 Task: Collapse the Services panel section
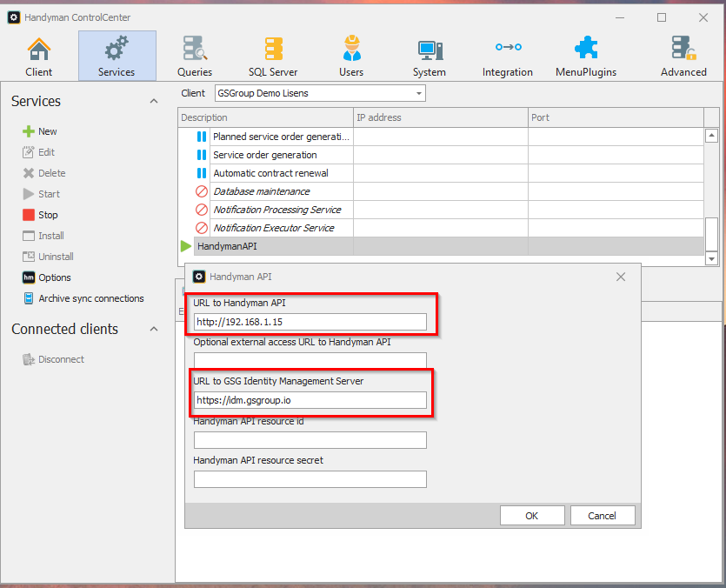[x=154, y=101]
